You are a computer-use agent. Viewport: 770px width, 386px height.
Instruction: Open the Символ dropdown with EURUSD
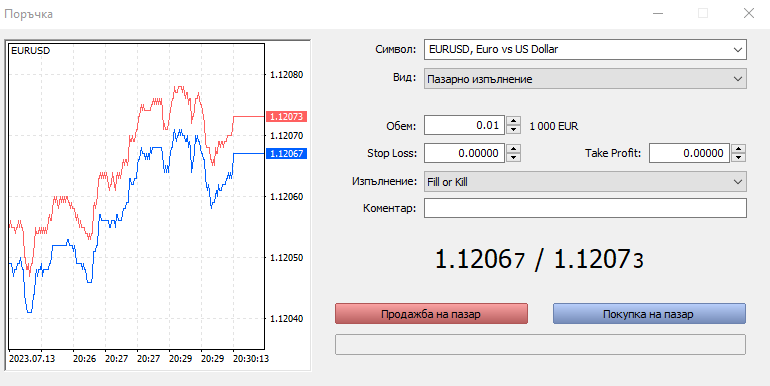(x=585, y=50)
